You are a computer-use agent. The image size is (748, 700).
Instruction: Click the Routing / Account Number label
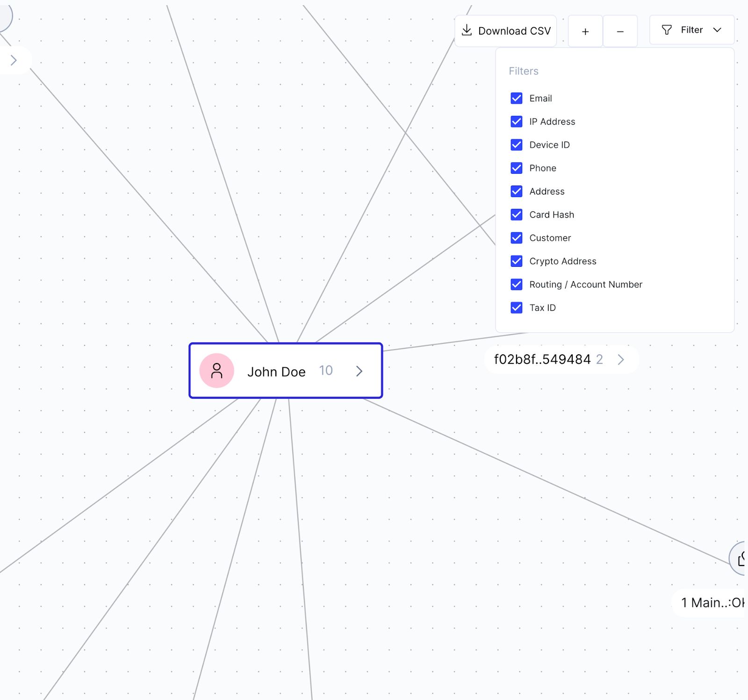[586, 285]
